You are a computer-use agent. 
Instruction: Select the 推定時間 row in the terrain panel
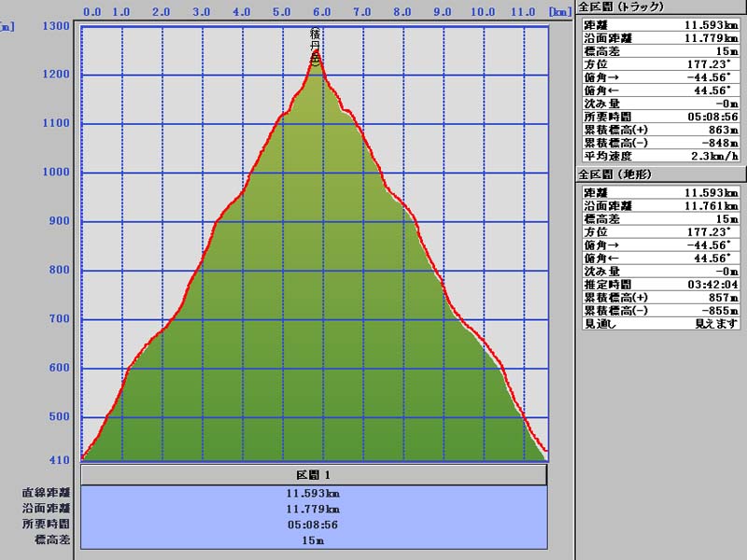660,284
